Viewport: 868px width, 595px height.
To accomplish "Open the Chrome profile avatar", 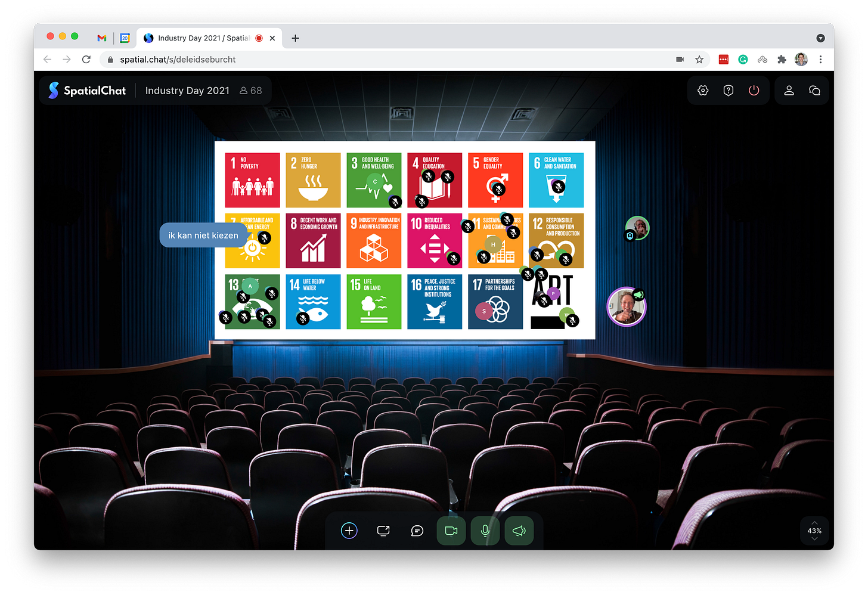I will pyautogui.click(x=801, y=60).
